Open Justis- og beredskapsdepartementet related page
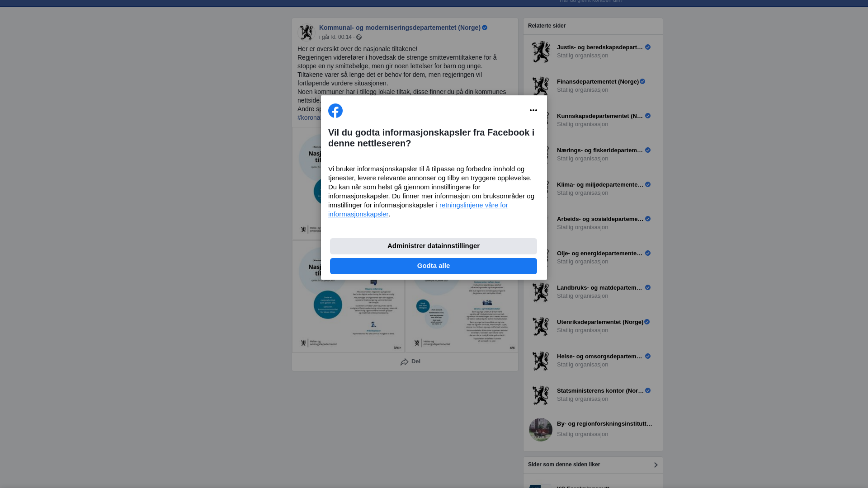868x488 pixels. point(600,47)
